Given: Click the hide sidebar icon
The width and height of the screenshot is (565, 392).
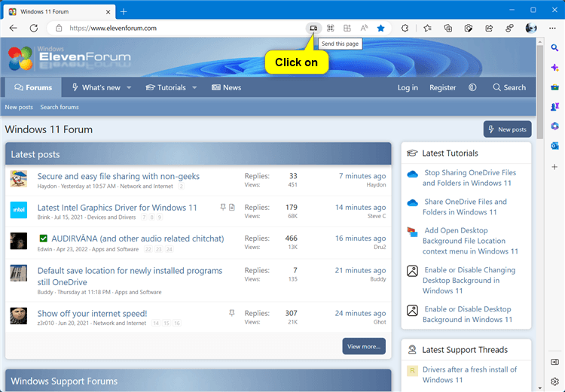Looking at the screenshot, I should (x=554, y=362).
